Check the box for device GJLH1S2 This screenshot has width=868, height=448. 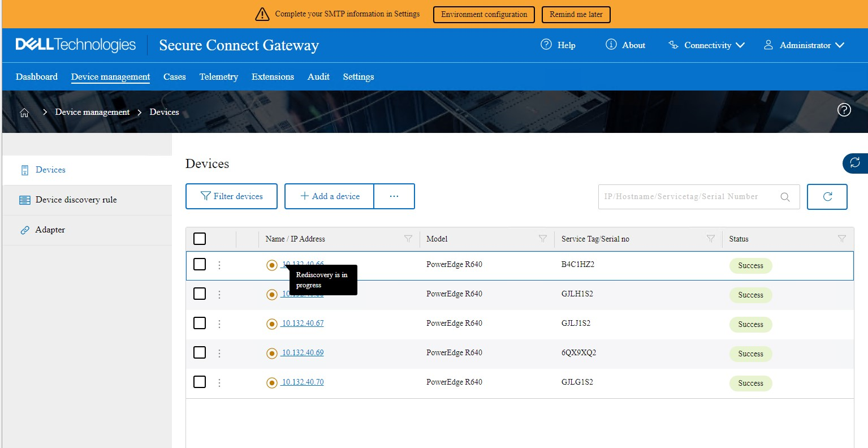pyautogui.click(x=200, y=294)
